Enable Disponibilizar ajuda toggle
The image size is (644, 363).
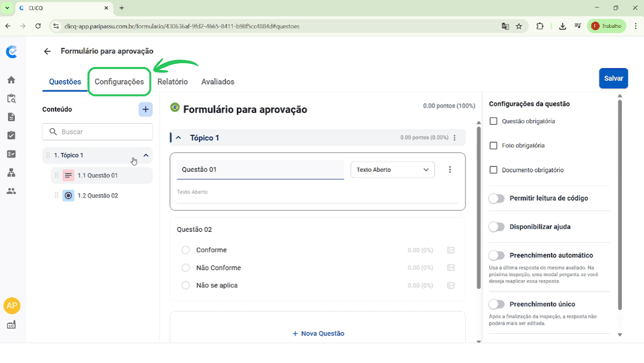(497, 227)
